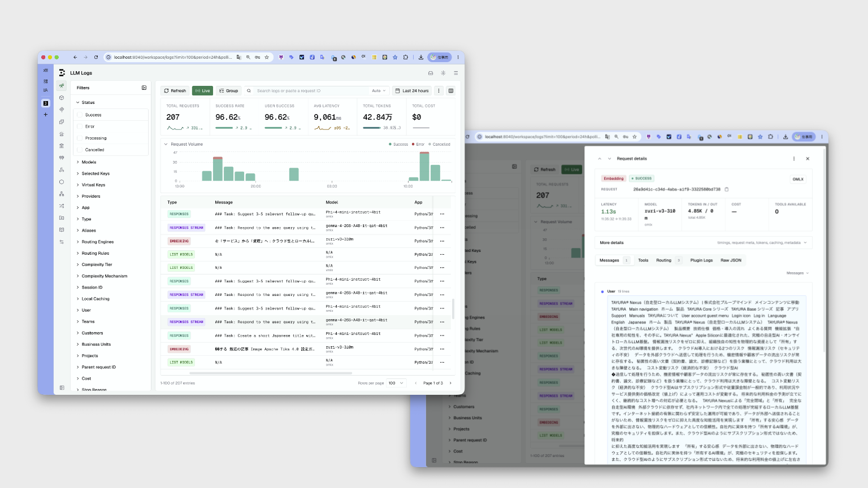Expand the Routing Engines filter section
868x488 pixels.
coord(96,242)
